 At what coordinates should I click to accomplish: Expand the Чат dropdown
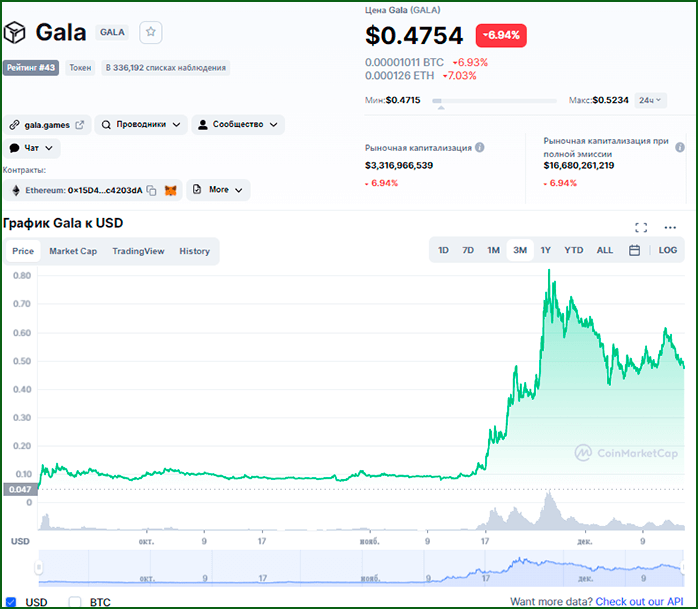[x=32, y=148]
